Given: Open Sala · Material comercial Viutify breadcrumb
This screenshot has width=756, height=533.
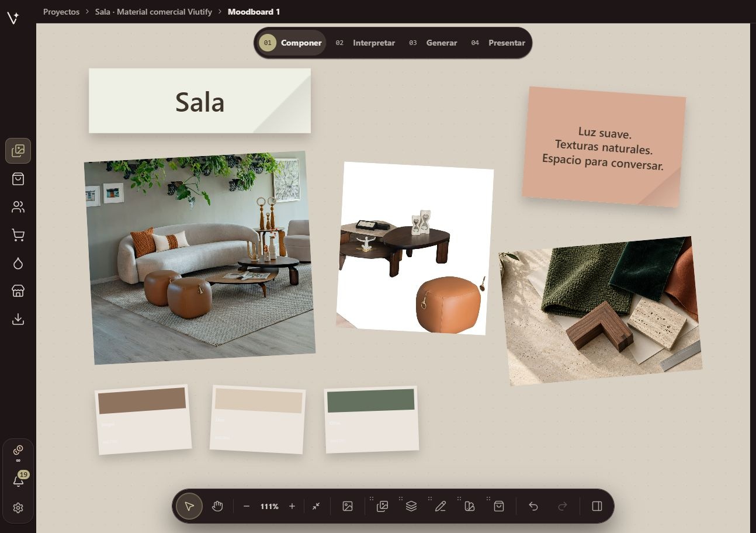Looking at the screenshot, I should coord(154,12).
